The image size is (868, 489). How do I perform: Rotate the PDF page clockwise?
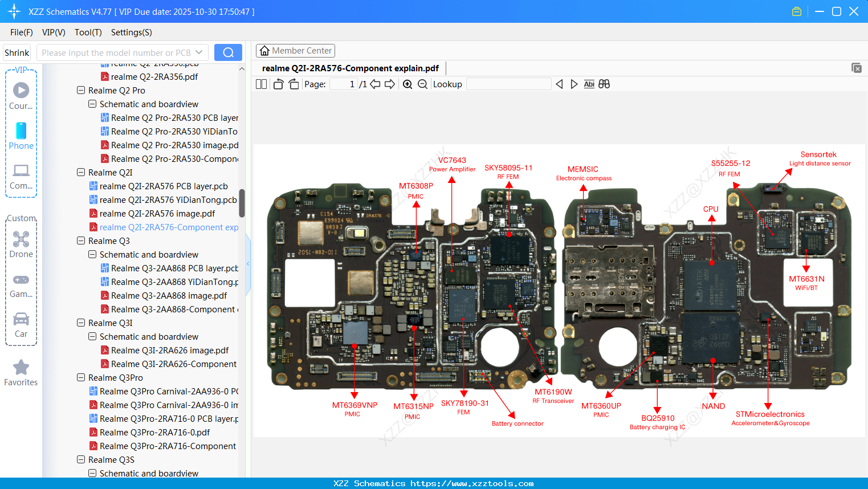[x=293, y=84]
